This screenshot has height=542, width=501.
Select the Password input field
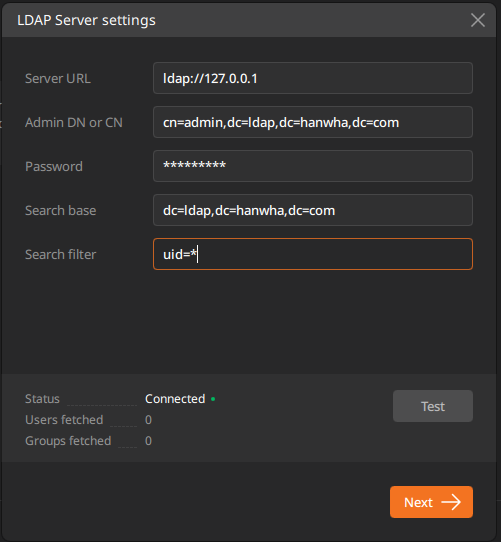[x=313, y=166]
